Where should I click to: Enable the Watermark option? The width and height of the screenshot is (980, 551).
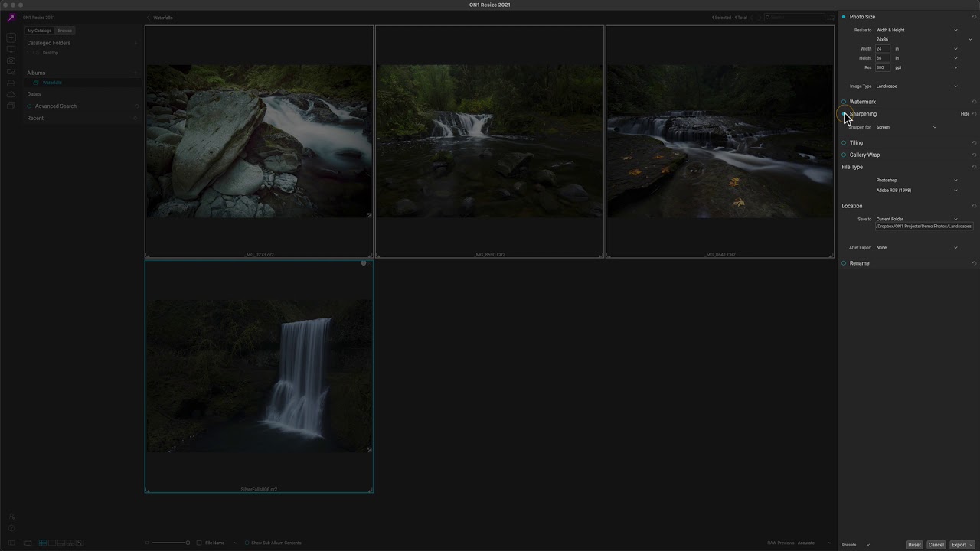pos(844,102)
